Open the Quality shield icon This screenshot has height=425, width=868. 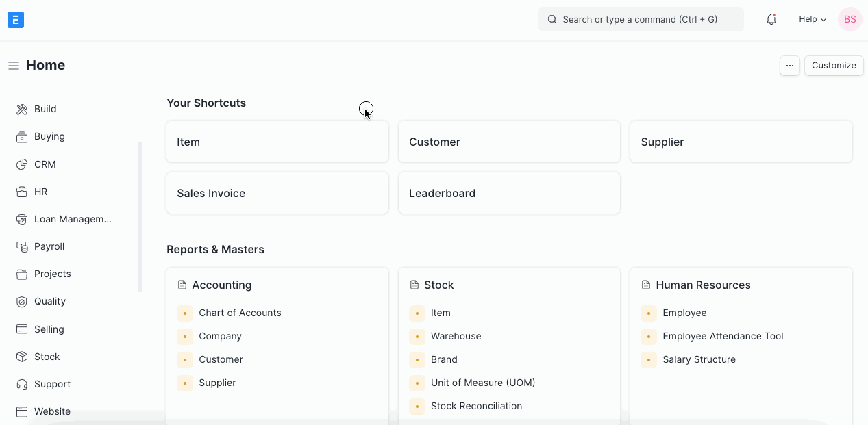click(x=22, y=302)
